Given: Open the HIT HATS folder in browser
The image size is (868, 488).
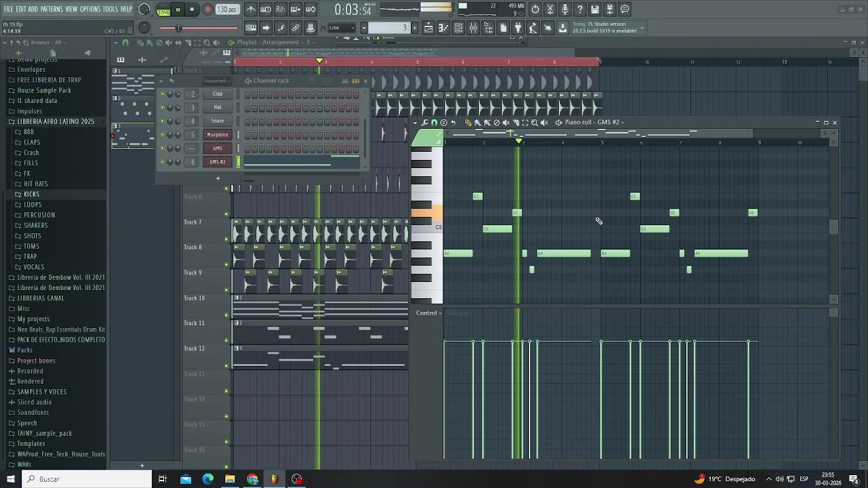Looking at the screenshot, I should pos(35,184).
